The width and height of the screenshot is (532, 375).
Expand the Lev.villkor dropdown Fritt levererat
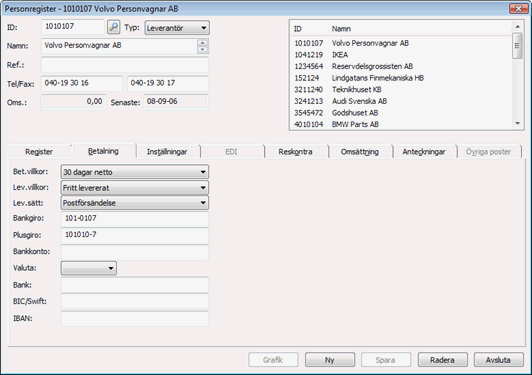tap(135, 187)
